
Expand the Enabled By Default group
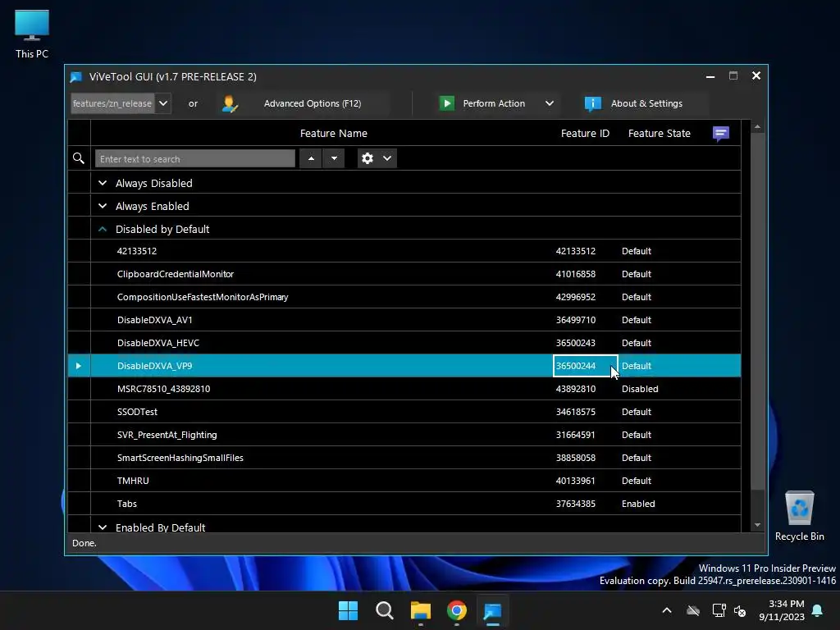pos(103,527)
